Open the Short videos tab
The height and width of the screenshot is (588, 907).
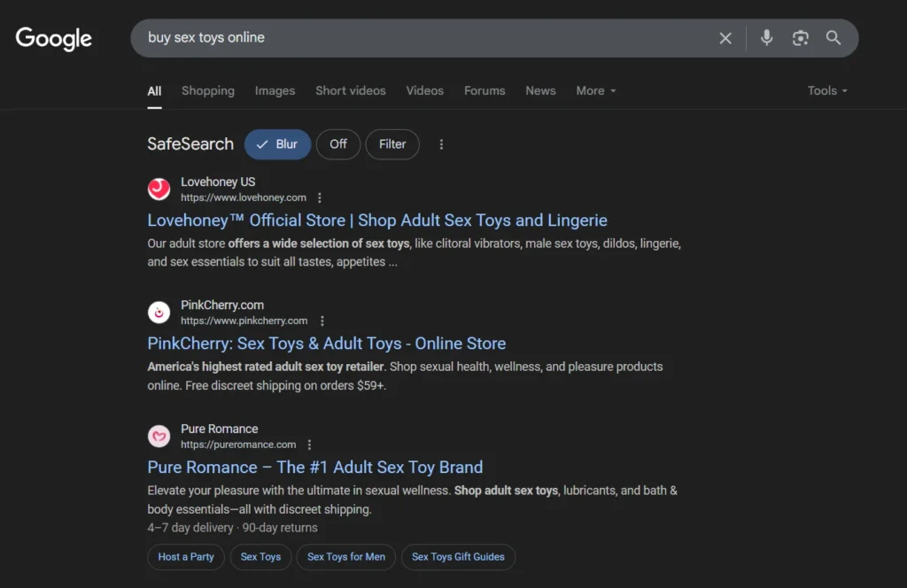point(351,91)
